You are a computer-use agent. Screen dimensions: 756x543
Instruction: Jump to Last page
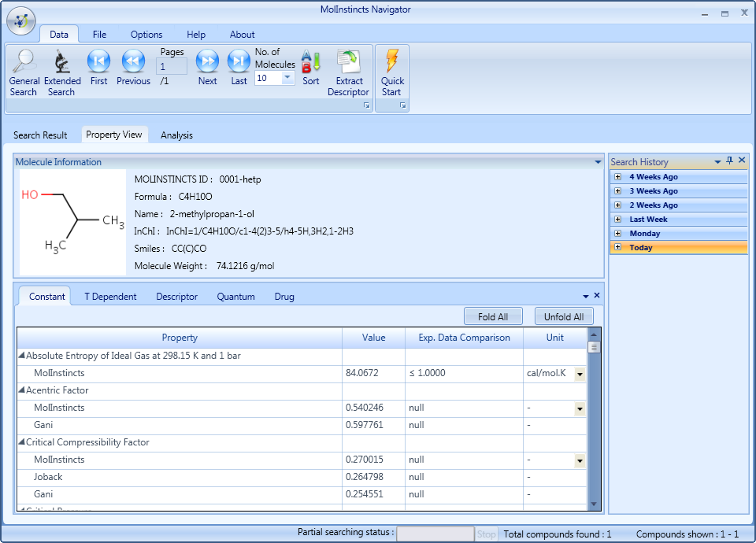239,68
